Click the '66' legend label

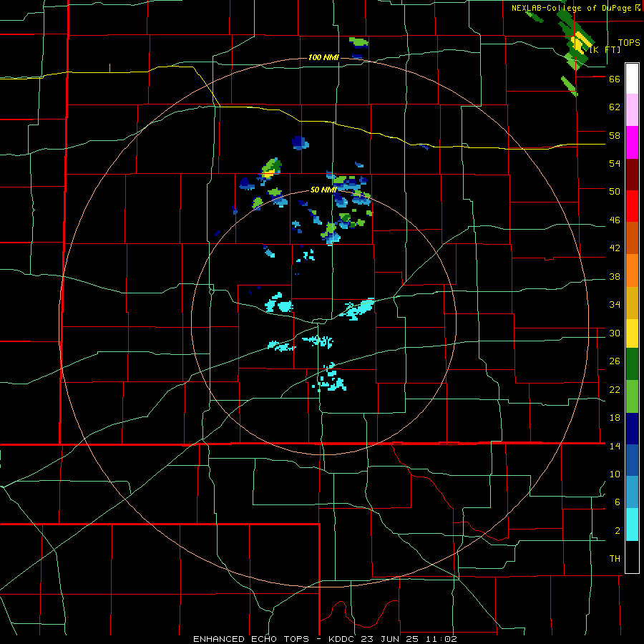coord(615,79)
